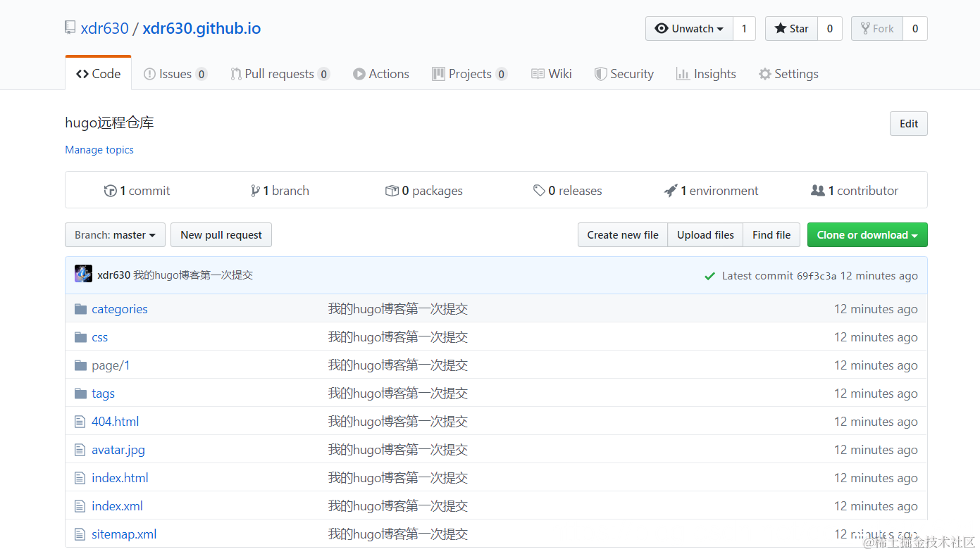This screenshot has height=554, width=980.
Task: Click the folder icon of page/1 row
Action: 80,365
